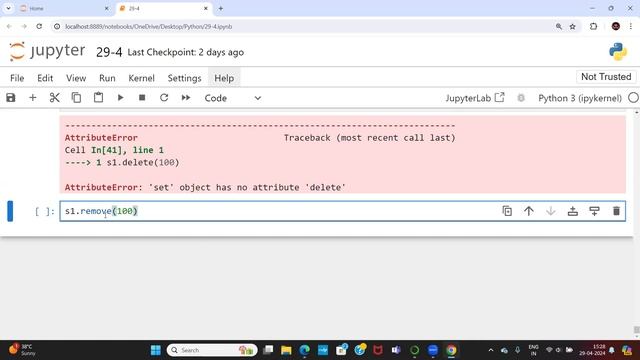This screenshot has height=360, width=640.
Task: Insert a new cell below with the plus icon
Action: [33, 98]
